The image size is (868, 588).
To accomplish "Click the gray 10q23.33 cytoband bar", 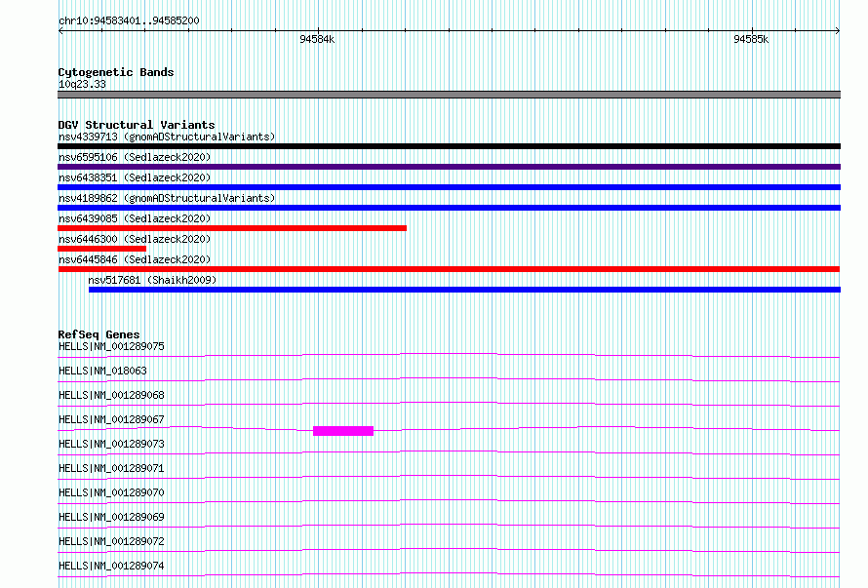I will click(449, 95).
